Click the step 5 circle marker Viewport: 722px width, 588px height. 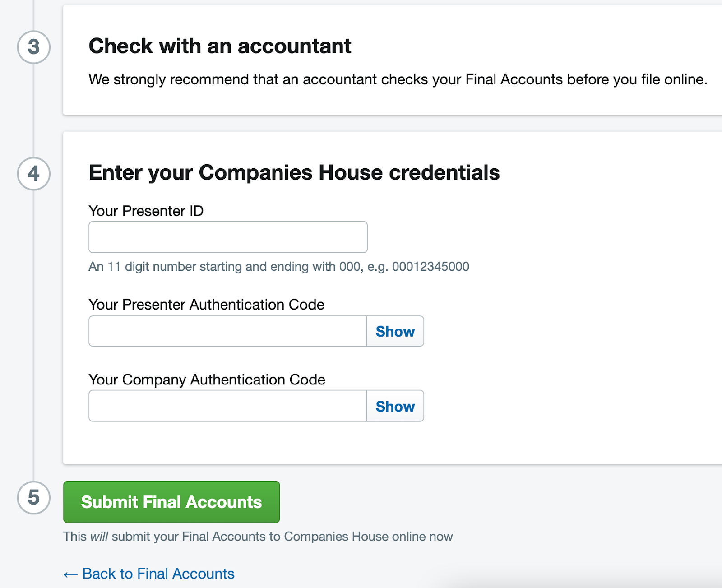pos(34,498)
